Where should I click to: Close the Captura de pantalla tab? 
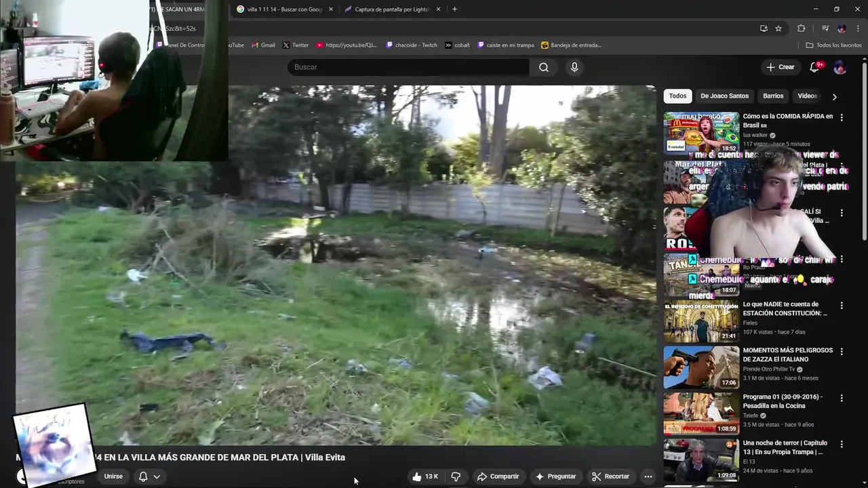click(x=438, y=9)
